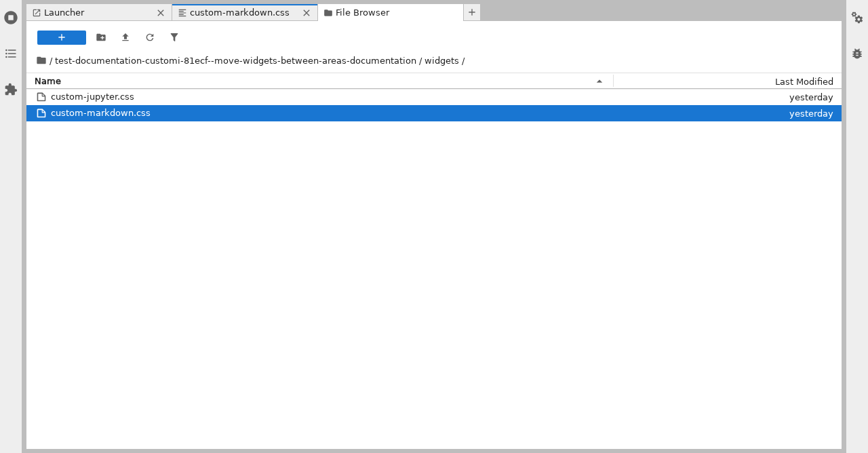Click the custom-markdown.css file icon
Viewport: 868px width, 453px height.
pos(41,113)
